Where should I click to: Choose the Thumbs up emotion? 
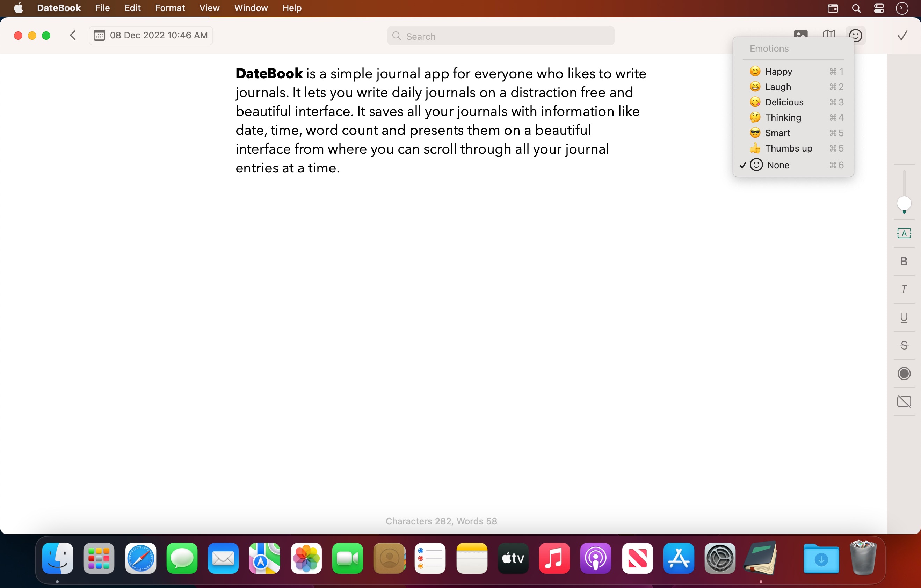(x=793, y=148)
